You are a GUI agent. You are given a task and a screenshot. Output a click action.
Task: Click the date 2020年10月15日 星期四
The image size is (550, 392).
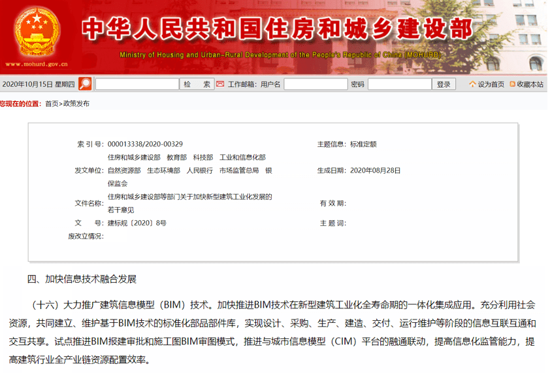coord(39,84)
